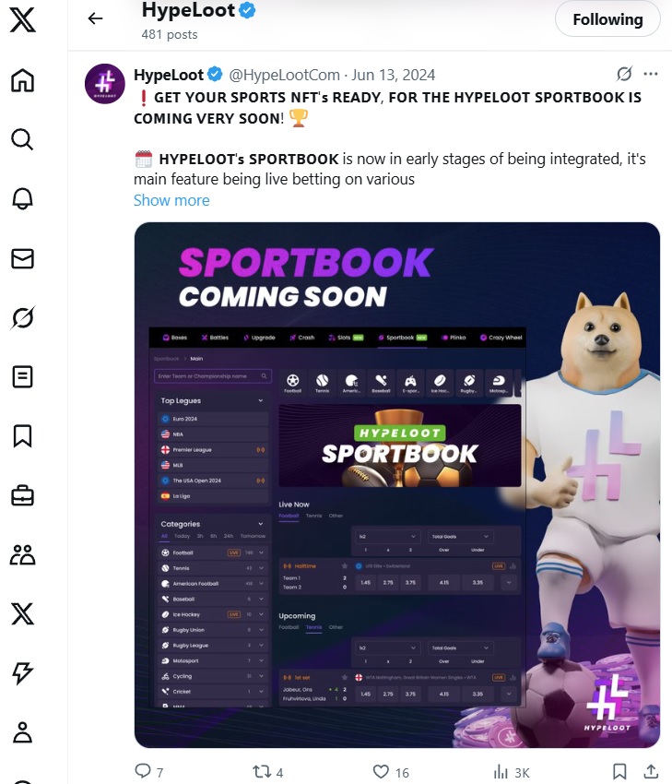Screen dimensions: 672x784
Task: Toggle the Following button for HypeLoot
Action: coord(607,19)
